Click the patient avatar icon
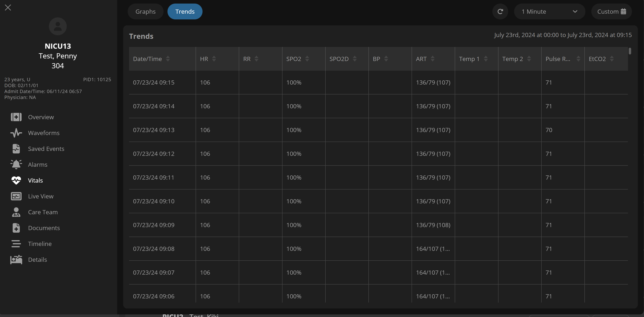 click(58, 26)
